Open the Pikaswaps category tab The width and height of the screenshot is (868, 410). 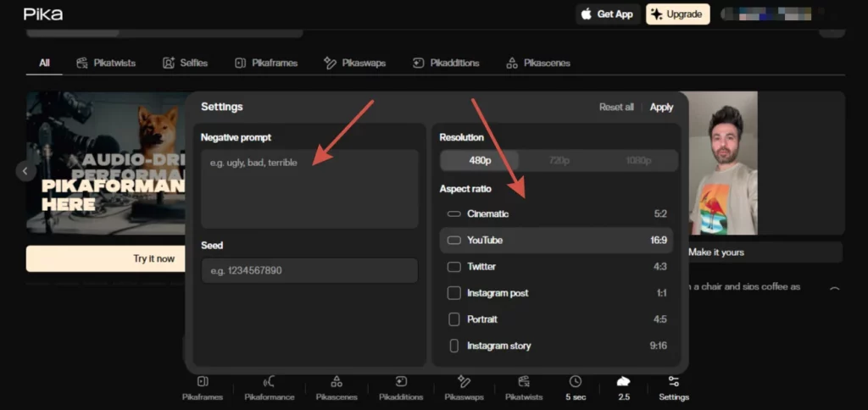(359, 63)
